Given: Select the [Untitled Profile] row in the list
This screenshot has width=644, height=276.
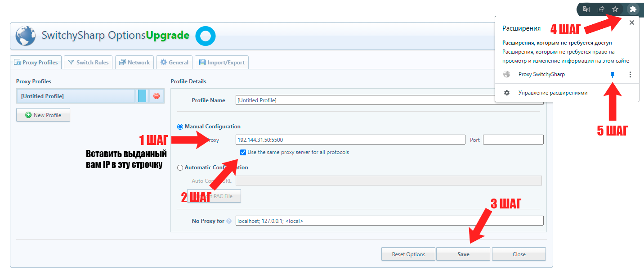Looking at the screenshot, I should (76, 96).
